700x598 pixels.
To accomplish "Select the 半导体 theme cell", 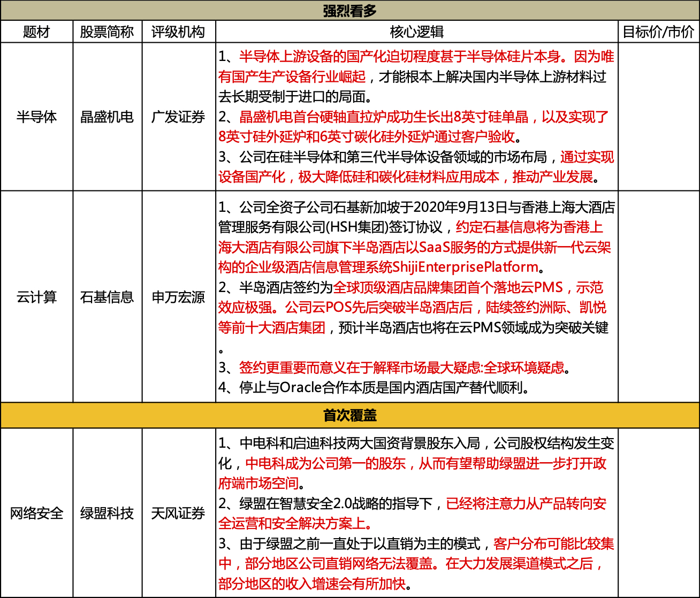I will (x=37, y=117).
